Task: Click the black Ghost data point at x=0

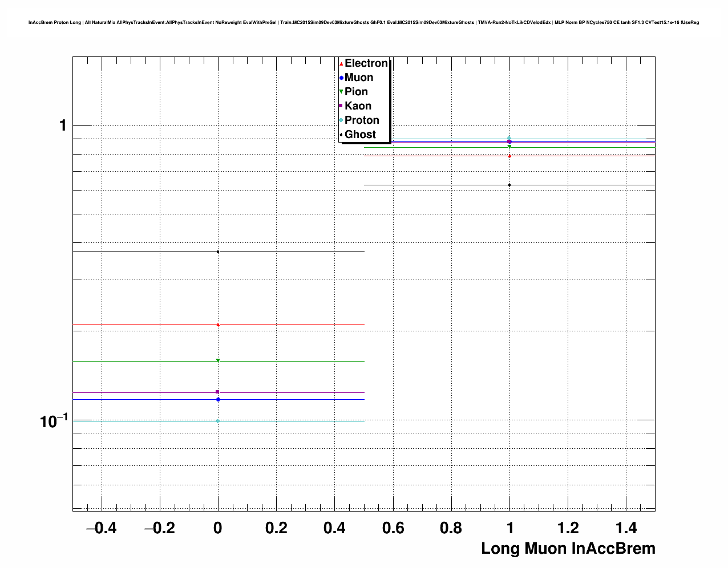Action: click(x=218, y=251)
